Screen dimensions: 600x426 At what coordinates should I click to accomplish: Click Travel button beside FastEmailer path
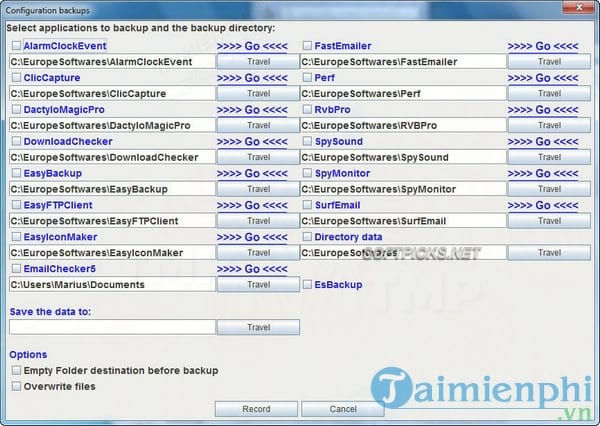pyautogui.click(x=549, y=62)
